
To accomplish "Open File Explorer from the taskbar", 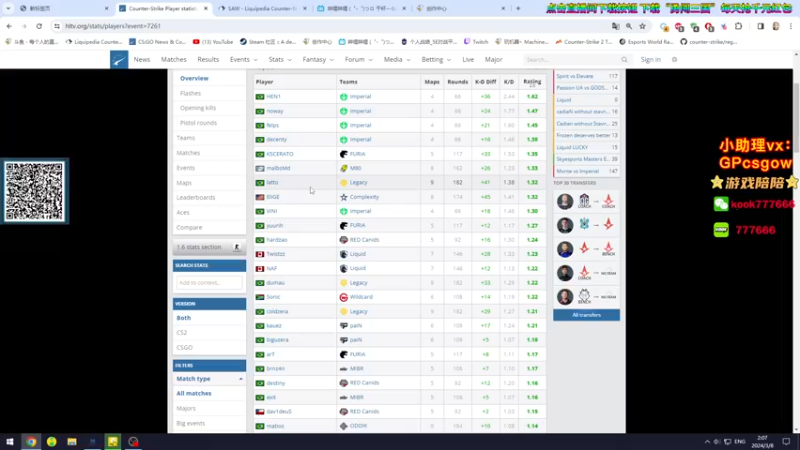I will [x=72, y=442].
